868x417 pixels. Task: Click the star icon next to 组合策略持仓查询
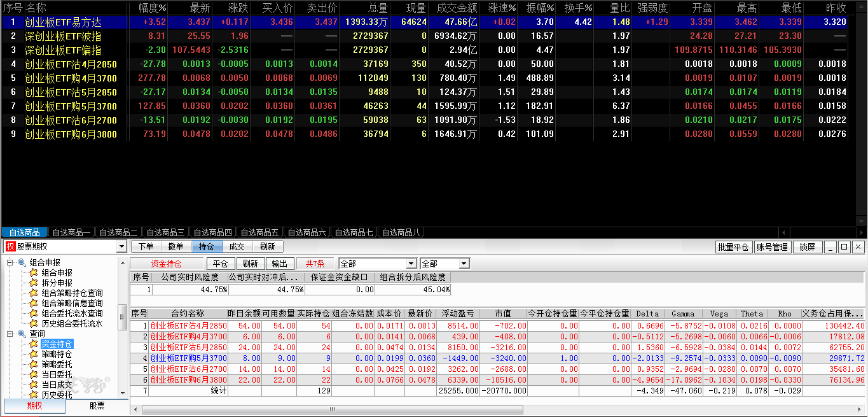click(34, 293)
